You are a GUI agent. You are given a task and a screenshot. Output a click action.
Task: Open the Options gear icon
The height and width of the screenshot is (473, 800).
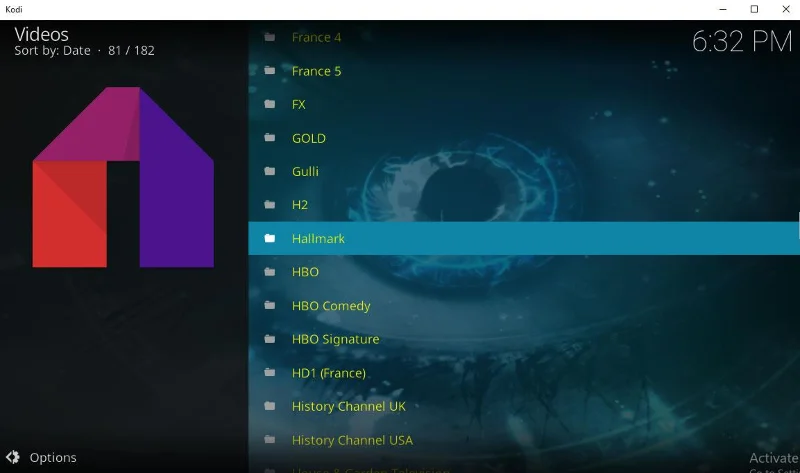(x=13, y=457)
